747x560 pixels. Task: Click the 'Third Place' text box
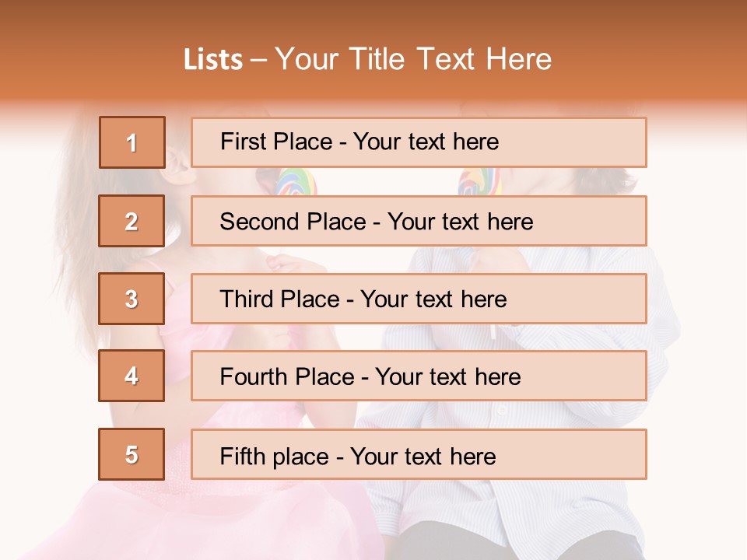[419, 299]
